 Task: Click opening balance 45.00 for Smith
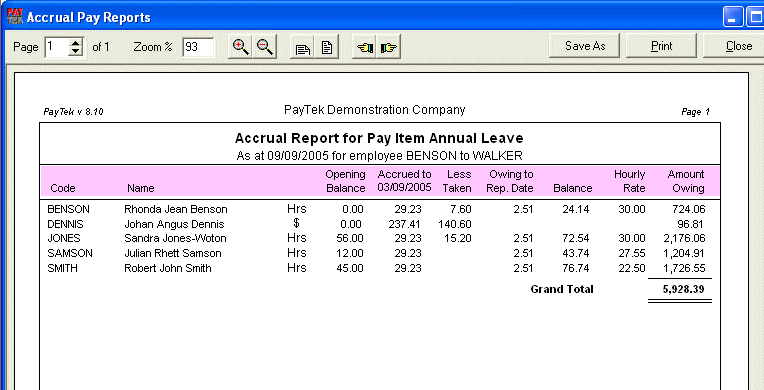[x=350, y=268]
